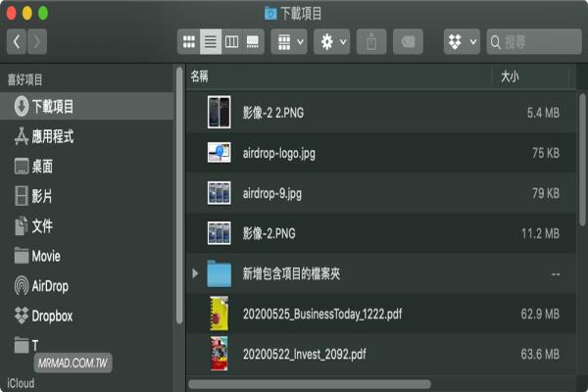Click the horizontal scrollbar of file list

310,384
